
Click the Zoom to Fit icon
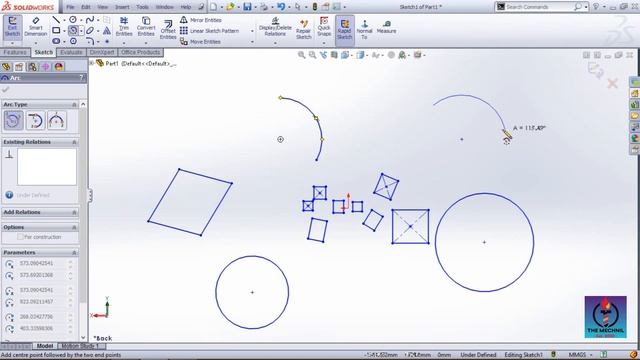(x=301, y=55)
